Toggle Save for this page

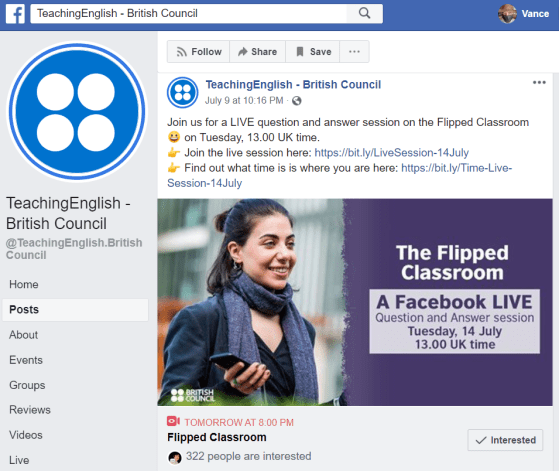tap(313, 52)
